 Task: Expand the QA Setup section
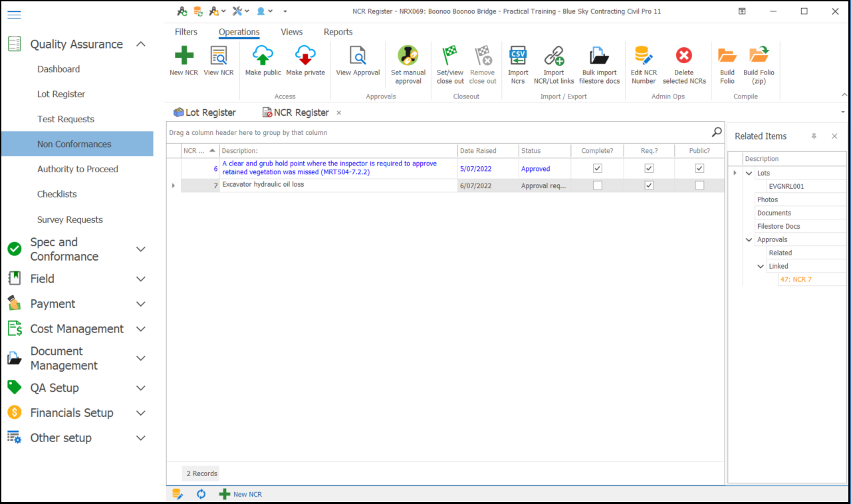tap(140, 388)
